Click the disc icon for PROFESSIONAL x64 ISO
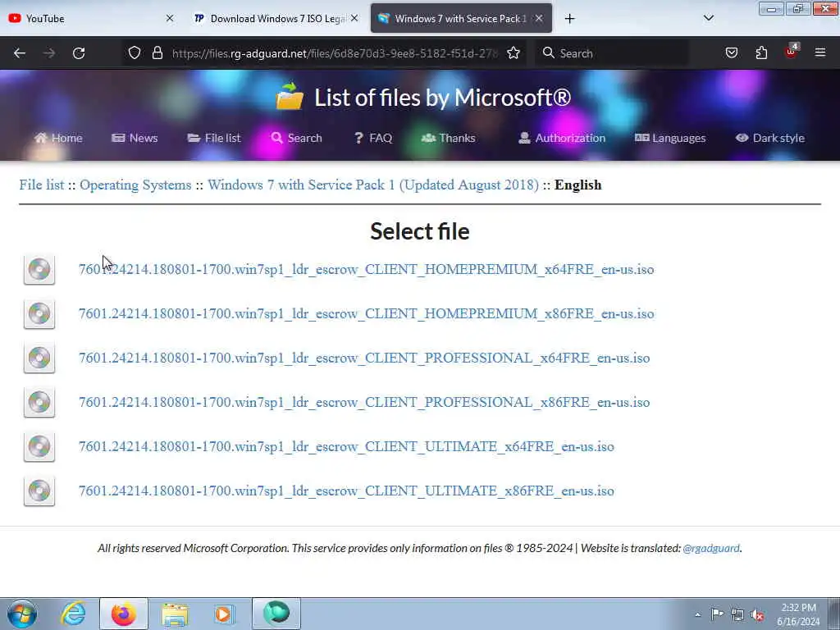This screenshot has height=630, width=840. [39, 358]
